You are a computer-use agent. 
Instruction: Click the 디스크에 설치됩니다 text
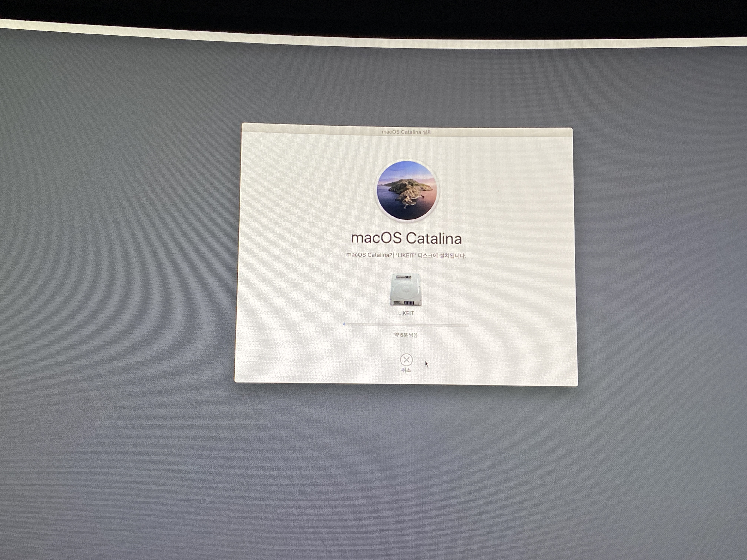pos(442,256)
